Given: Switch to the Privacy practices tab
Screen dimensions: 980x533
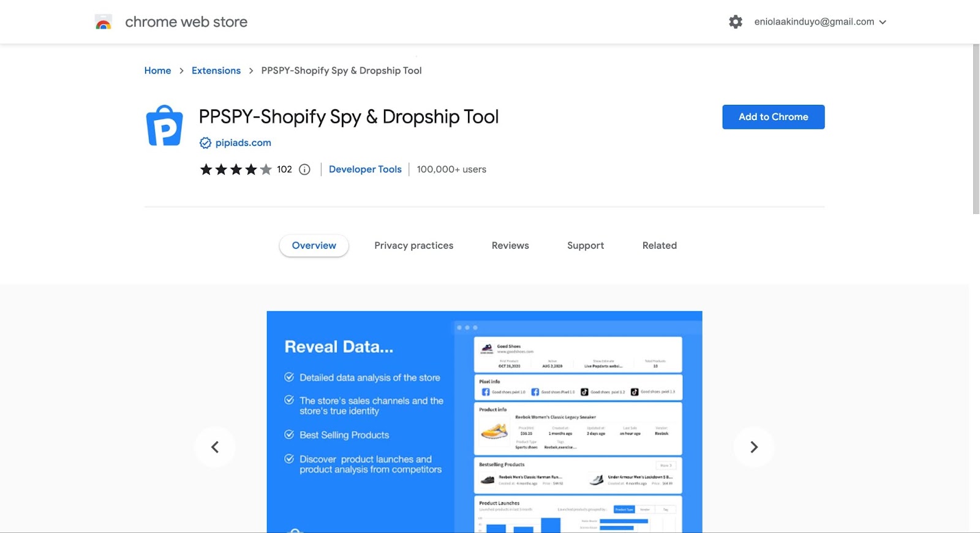Looking at the screenshot, I should [x=414, y=246].
